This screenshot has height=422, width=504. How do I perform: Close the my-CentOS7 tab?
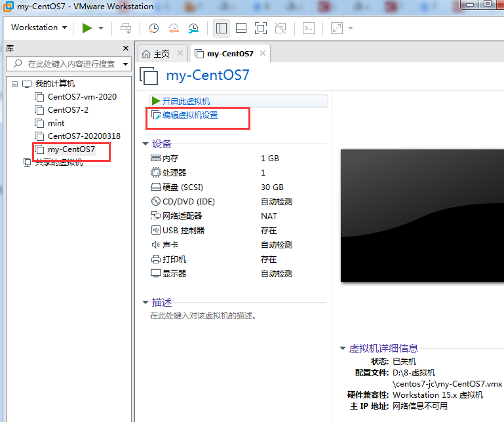[263, 53]
